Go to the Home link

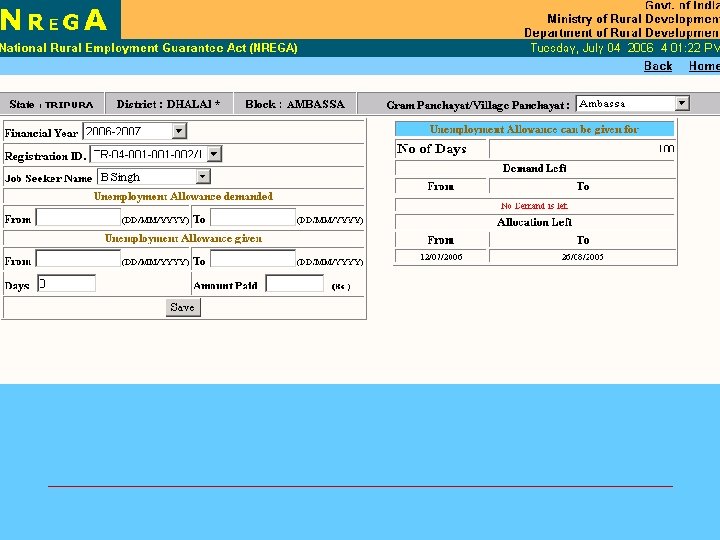pos(704,66)
